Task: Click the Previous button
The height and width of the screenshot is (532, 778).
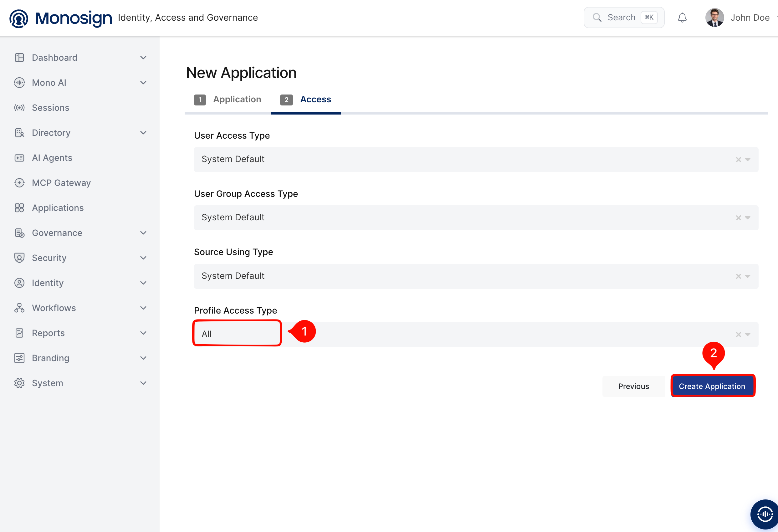Action: (633, 386)
